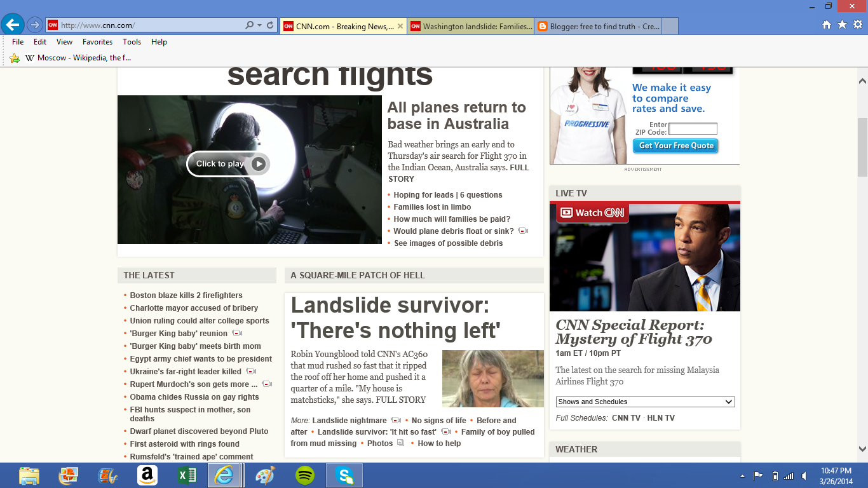
Task: Refresh the CNN page
Action: coord(270,25)
